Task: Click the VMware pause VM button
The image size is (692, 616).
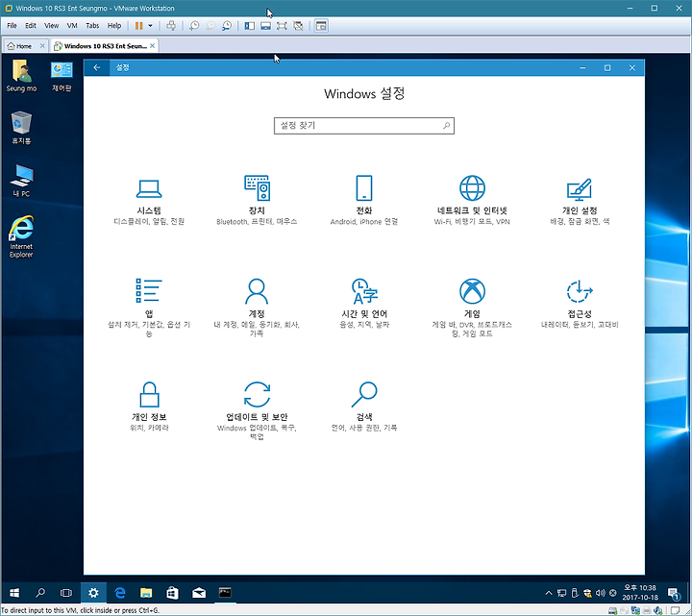Action: coord(138,26)
